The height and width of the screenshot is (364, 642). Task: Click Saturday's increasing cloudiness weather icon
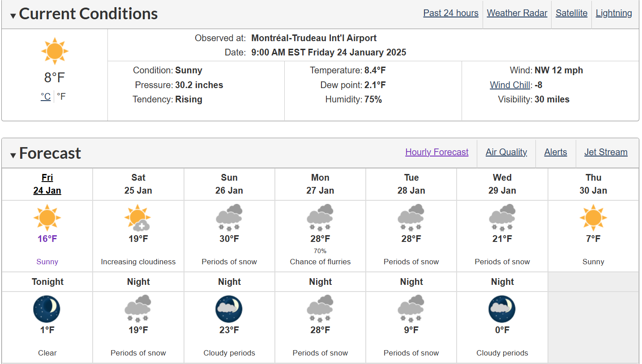coord(138,218)
